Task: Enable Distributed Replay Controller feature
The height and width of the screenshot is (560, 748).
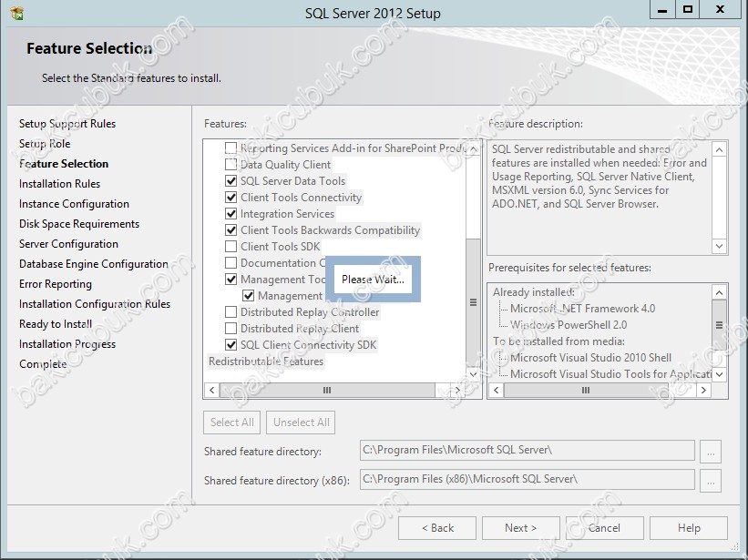Action: (231, 312)
